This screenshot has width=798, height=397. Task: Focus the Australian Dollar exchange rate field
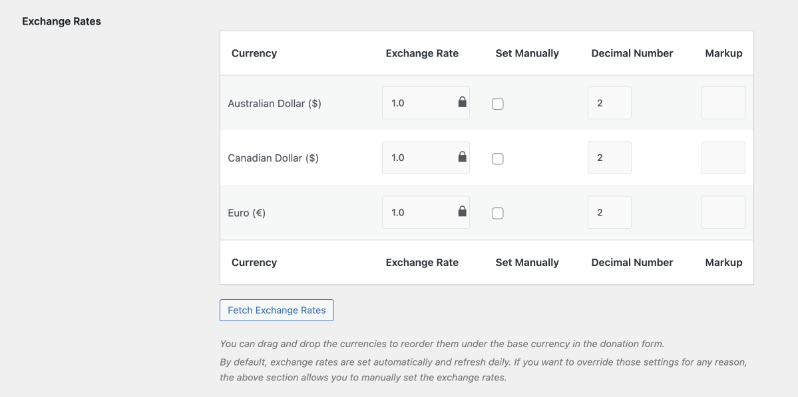(425, 103)
